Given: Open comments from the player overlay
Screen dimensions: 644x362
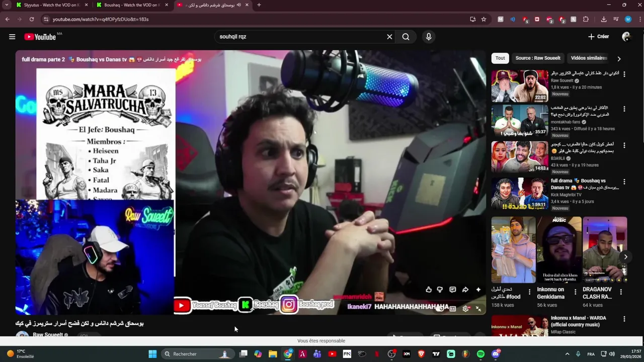Looking at the screenshot, I should (453, 290).
